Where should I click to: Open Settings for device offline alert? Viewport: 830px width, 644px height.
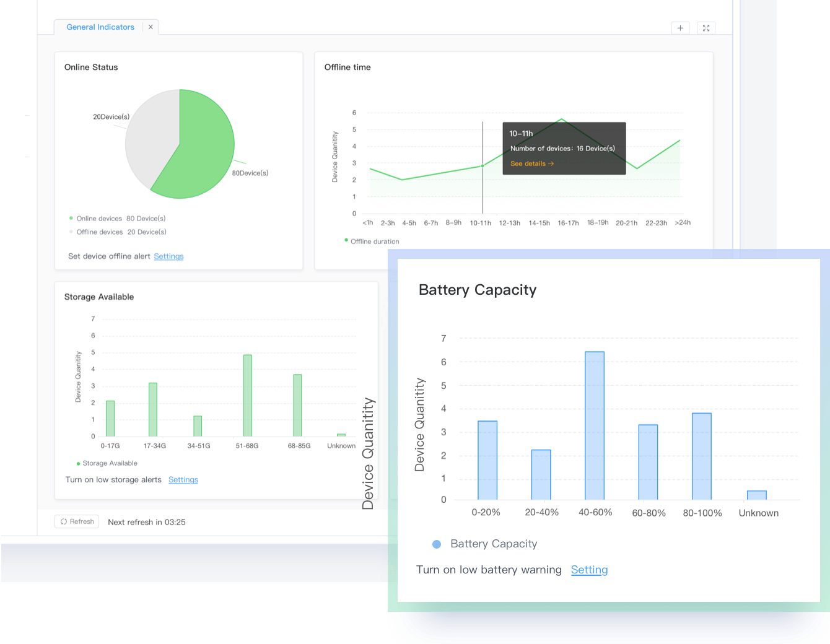point(168,256)
